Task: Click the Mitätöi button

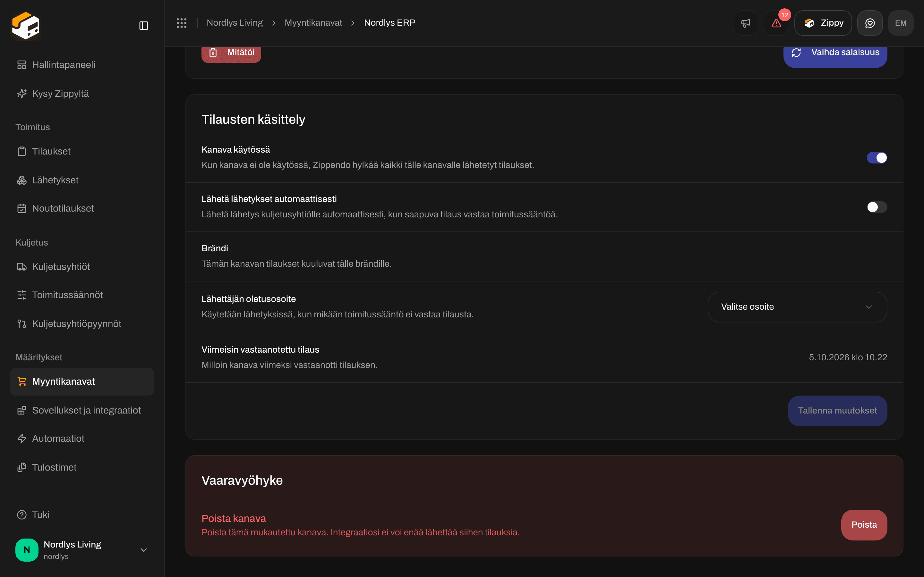Action: [x=231, y=53]
